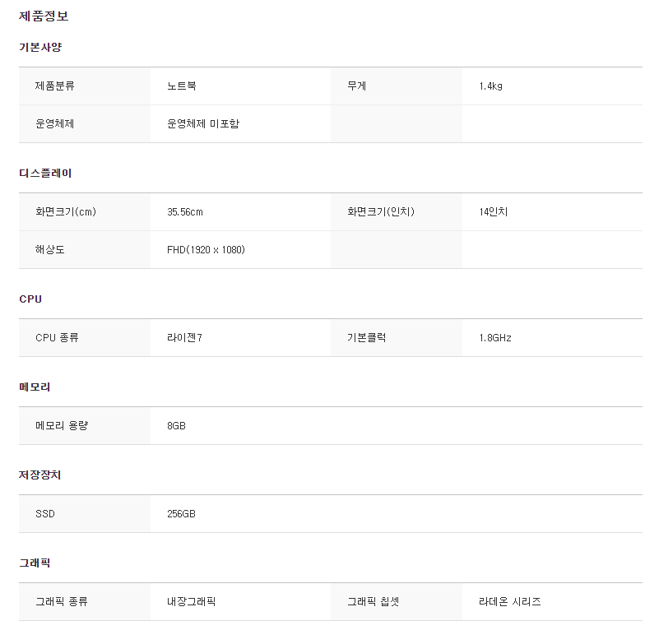Select the 기본사양 section title
The image size is (645, 644).
[40, 48]
